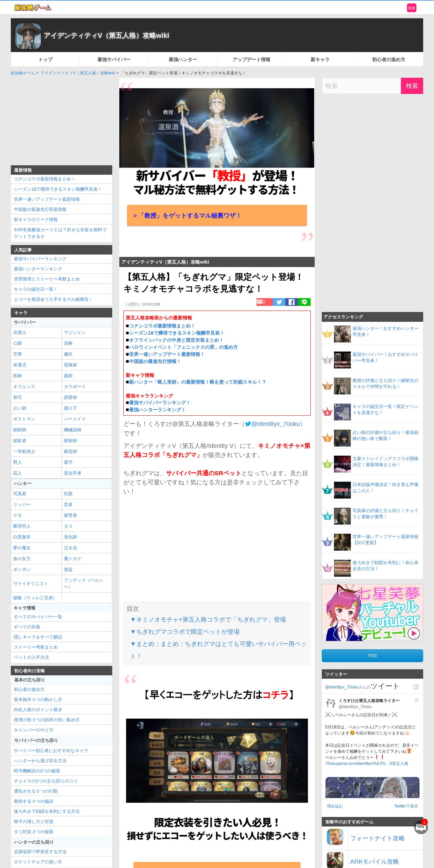
Task: Click the echo shop screenshot image
Action: (x=217, y=761)
